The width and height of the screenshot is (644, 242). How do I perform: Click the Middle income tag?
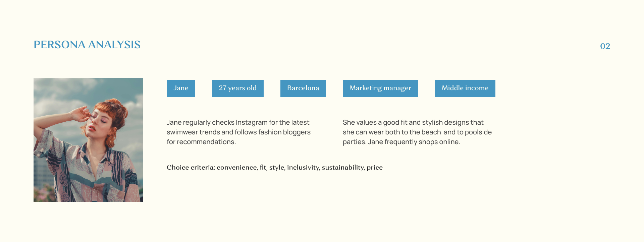(x=465, y=88)
